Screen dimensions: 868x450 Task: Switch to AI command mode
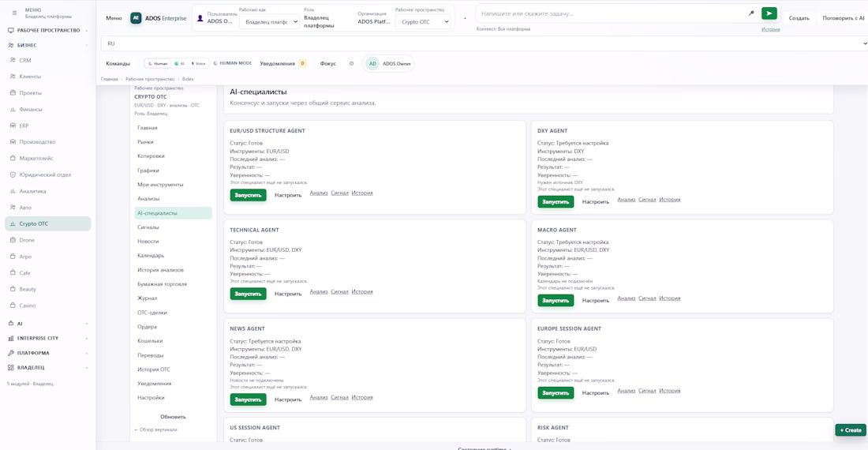(179, 64)
